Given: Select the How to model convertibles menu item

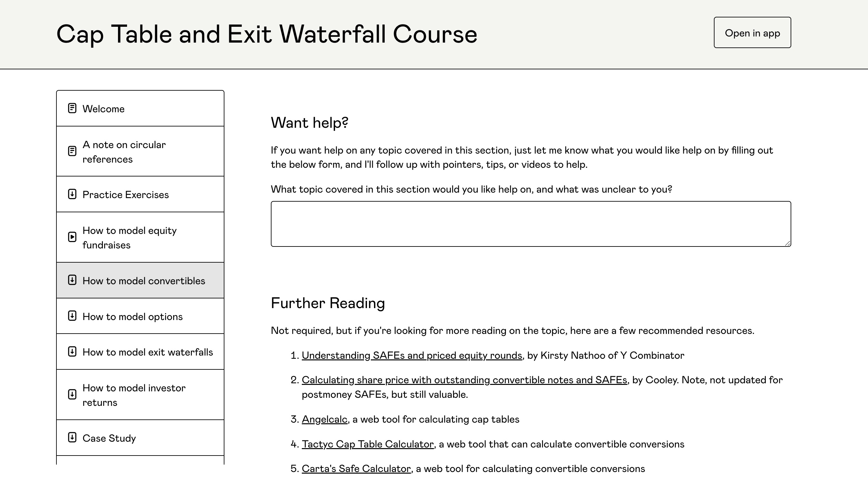Looking at the screenshot, I should 140,280.
